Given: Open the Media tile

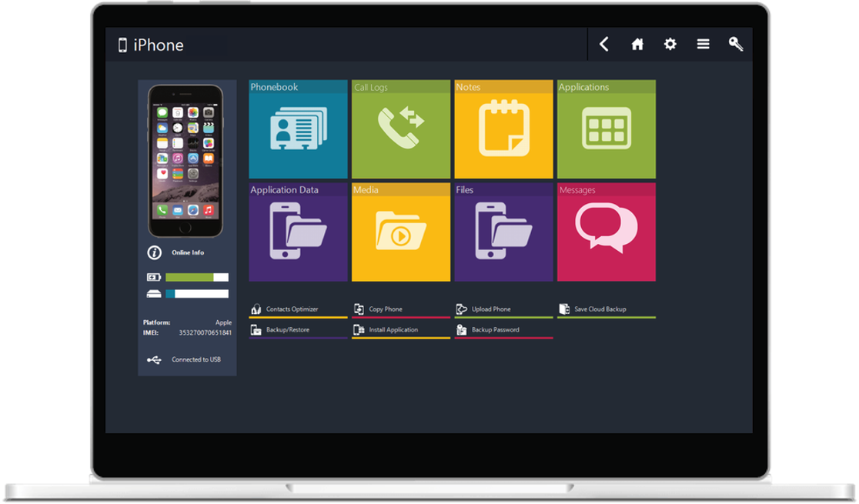Looking at the screenshot, I should tap(400, 231).
